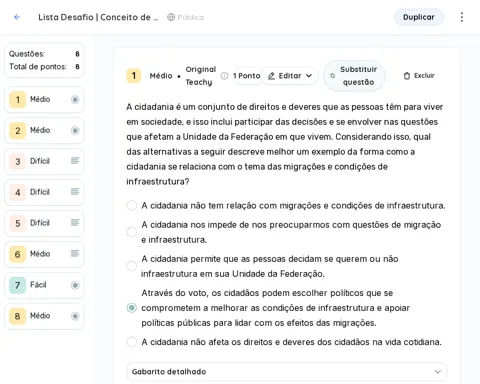
Task: Open the Editar dropdown chevron
Action: coord(309,76)
